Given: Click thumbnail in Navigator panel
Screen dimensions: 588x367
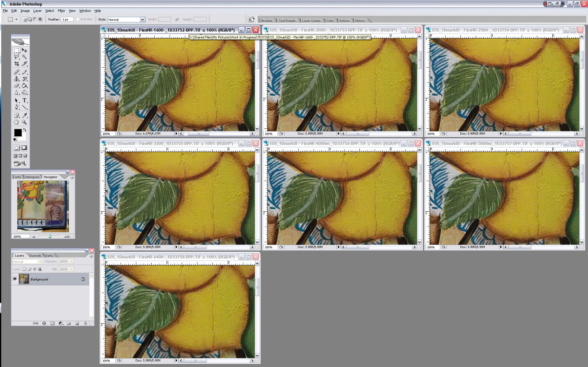Looking at the screenshot, I should [x=43, y=206].
